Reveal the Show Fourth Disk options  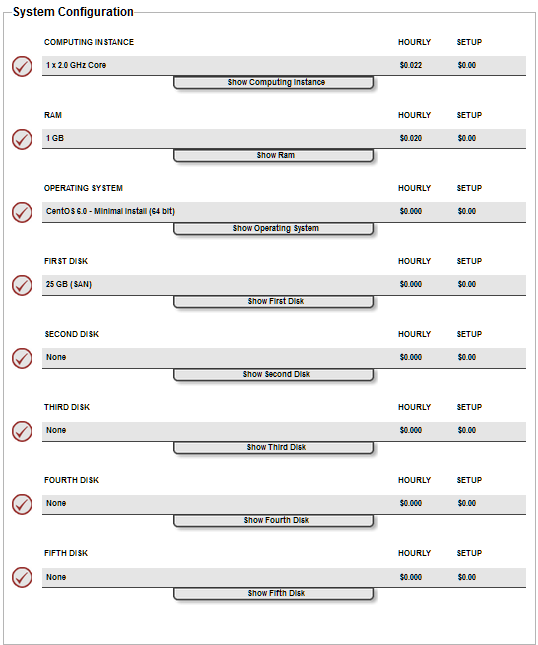pyautogui.click(x=274, y=520)
